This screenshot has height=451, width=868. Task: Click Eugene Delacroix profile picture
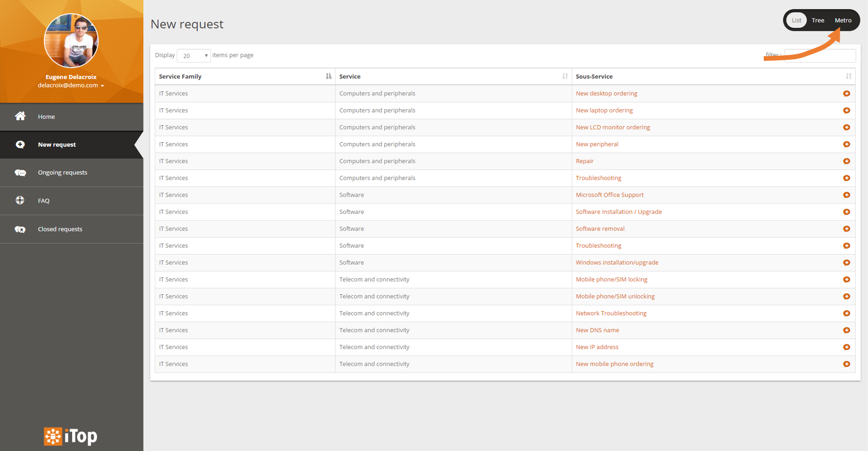(71, 41)
